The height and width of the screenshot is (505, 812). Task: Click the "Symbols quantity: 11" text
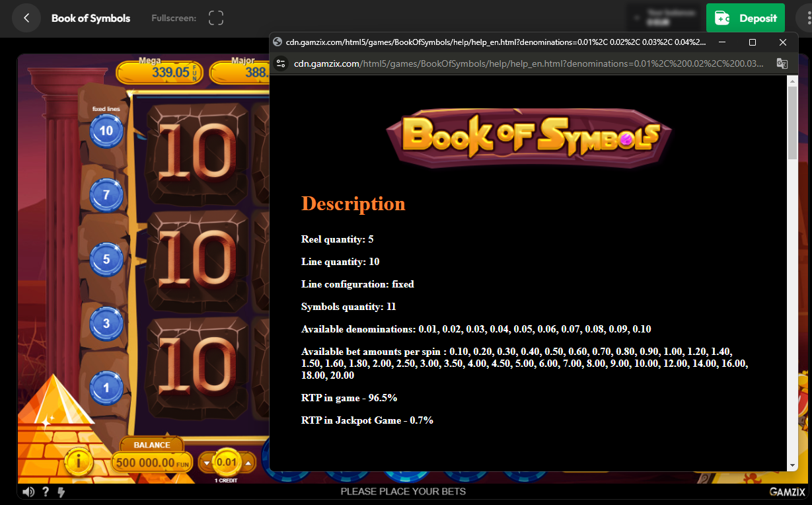[349, 307]
